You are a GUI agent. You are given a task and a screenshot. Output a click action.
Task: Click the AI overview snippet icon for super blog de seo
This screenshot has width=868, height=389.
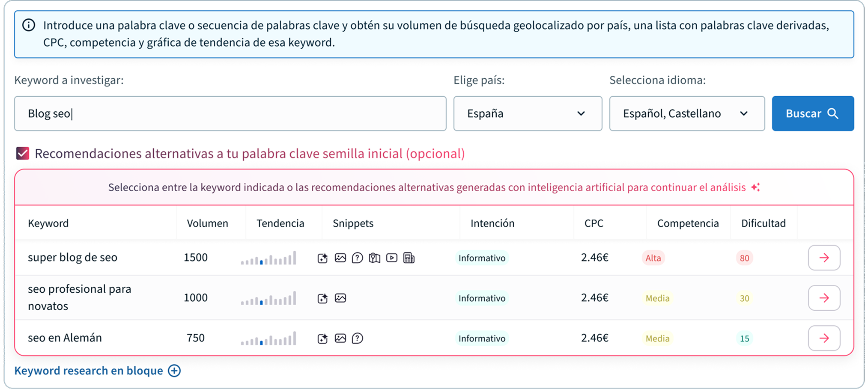(322, 258)
